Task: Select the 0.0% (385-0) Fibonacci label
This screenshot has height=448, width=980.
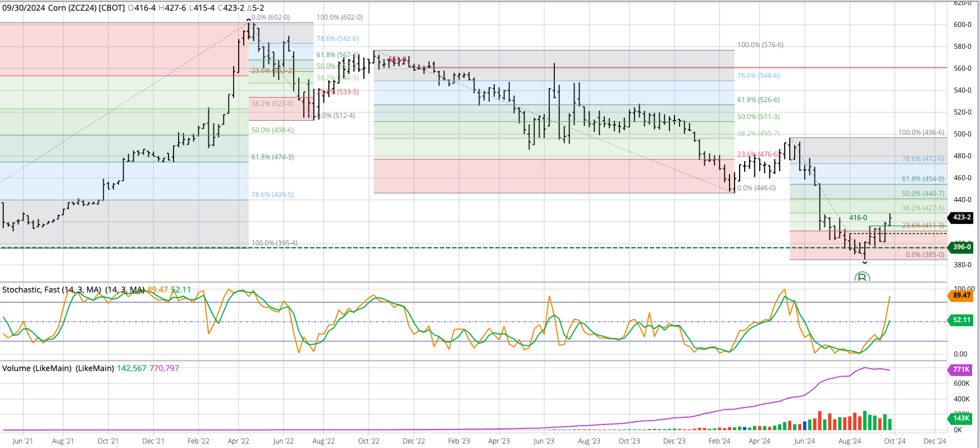Action: tap(925, 255)
